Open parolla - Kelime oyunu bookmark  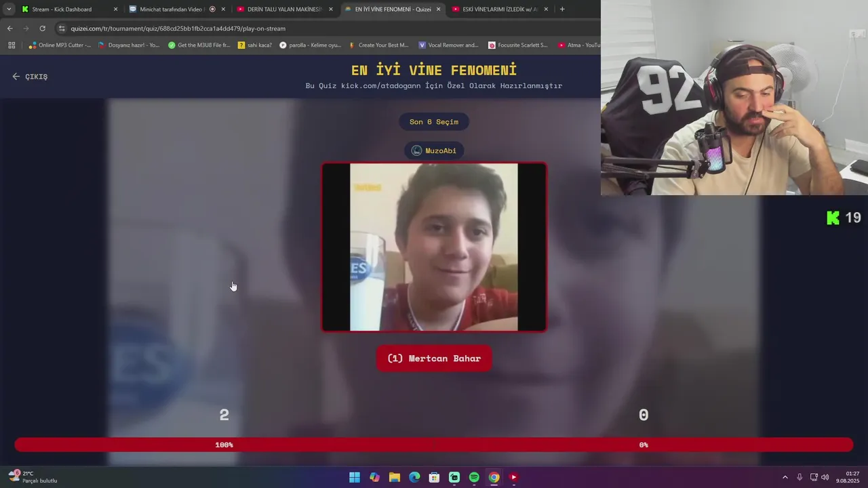point(311,45)
